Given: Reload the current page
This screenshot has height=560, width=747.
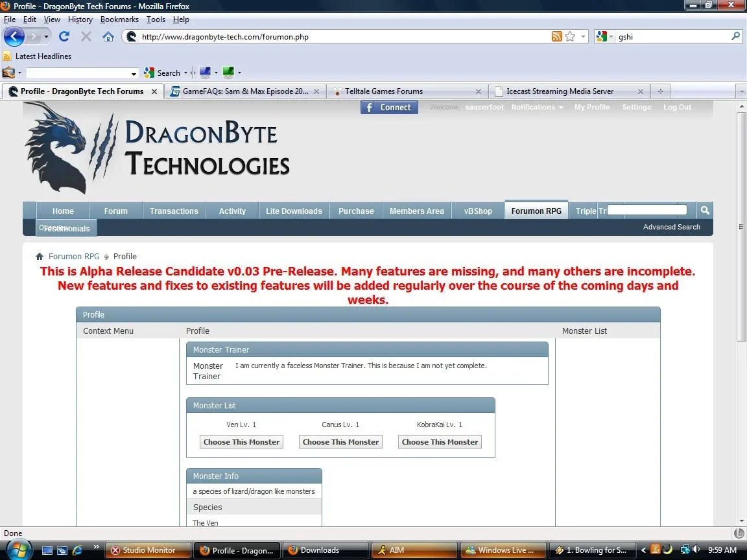Looking at the screenshot, I should click(64, 36).
